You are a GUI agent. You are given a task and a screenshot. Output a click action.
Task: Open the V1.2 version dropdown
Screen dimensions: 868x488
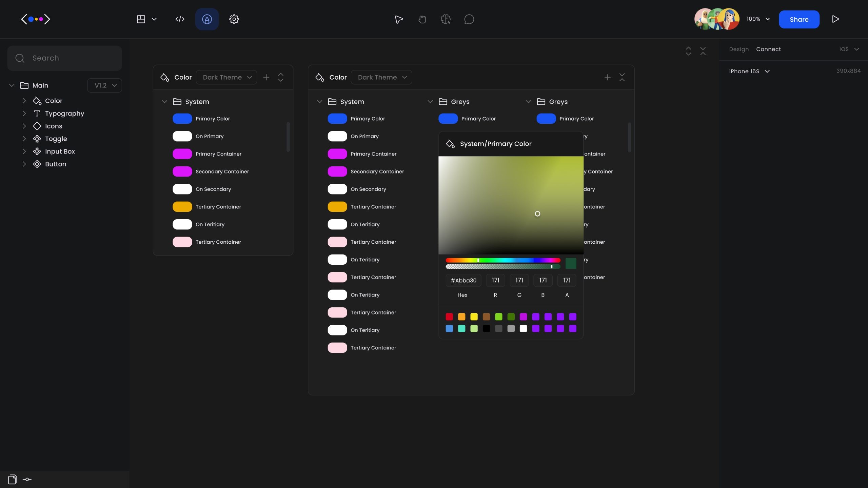point(104,85)
